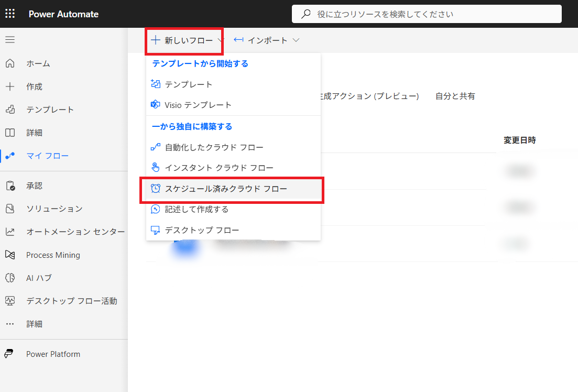Image resolution: width=578 pixels, height=392 pixels.
Task: Go to マイ フロー in sidebar
Action: (47, 156)
